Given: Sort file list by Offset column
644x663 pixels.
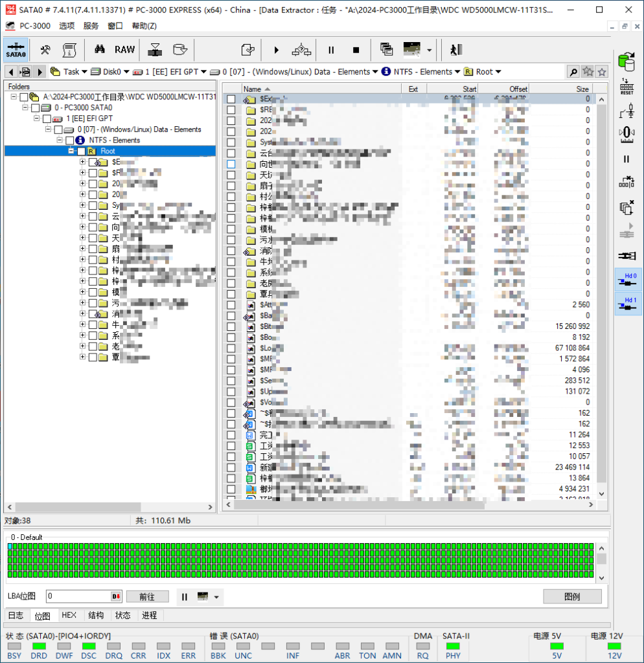Looking at the screenshot, I should (x=503, y=89).
